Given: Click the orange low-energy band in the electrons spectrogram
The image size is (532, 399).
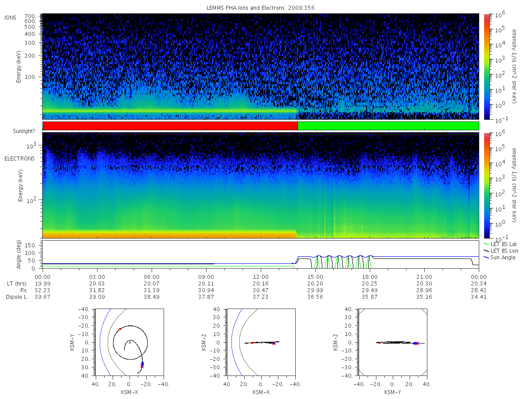Looking at the screenshot, I should coord(169,234).
